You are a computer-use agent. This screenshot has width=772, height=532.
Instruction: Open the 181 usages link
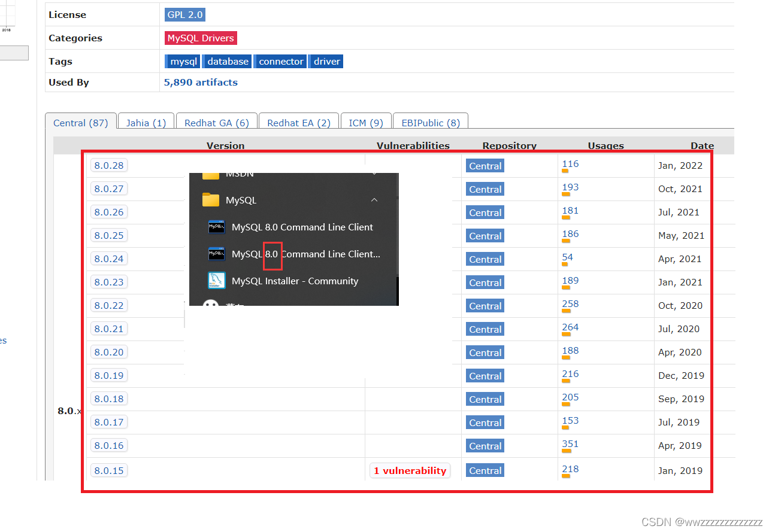pyautogui.click(x=570, y=211)
